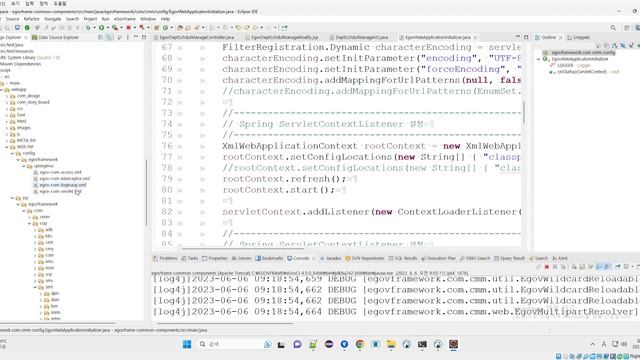
Task: Click the red Stop toolbar icon
Action: pyautogui.click(x=129, y=28)
